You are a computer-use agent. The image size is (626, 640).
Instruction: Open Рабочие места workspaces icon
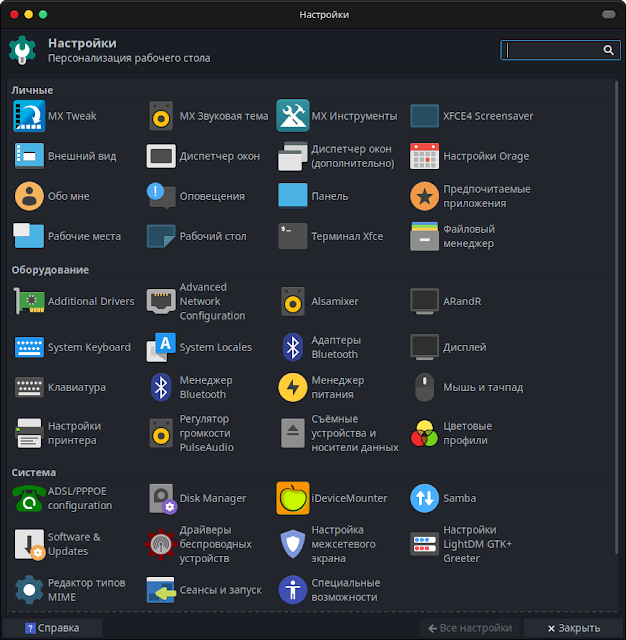click(28, 236)
